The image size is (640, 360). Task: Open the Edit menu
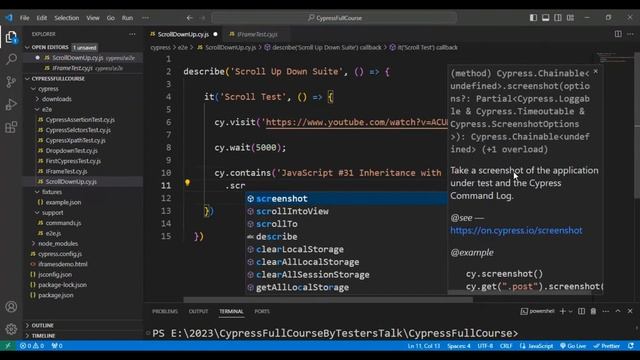(x=42, y=18)
